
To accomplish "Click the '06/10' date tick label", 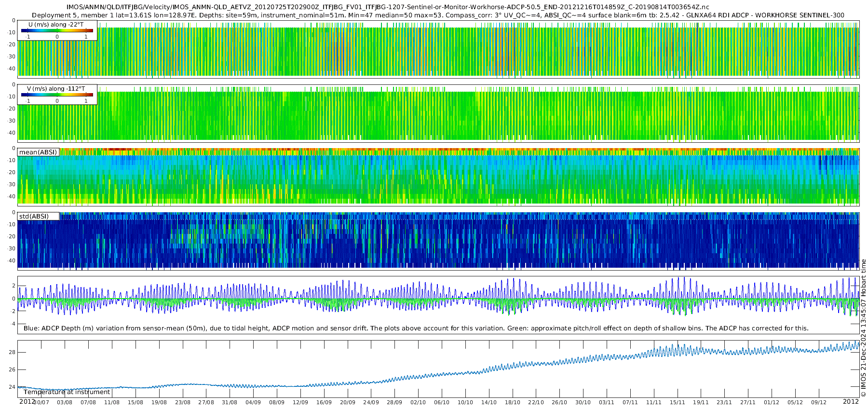I will click(442, 402).
